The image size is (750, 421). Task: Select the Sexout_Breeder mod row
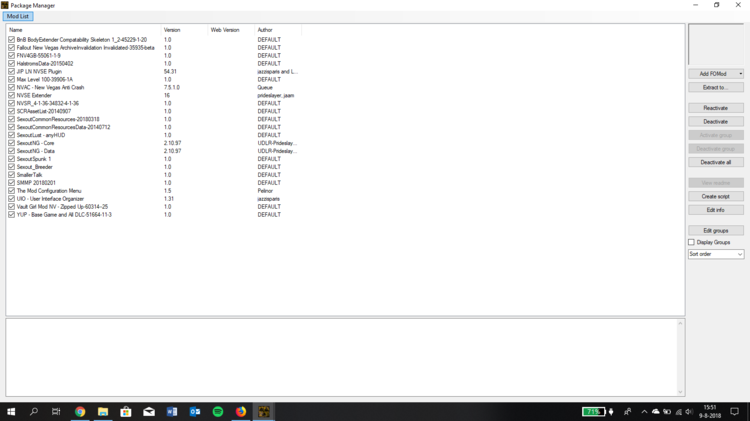pos(34,166)
